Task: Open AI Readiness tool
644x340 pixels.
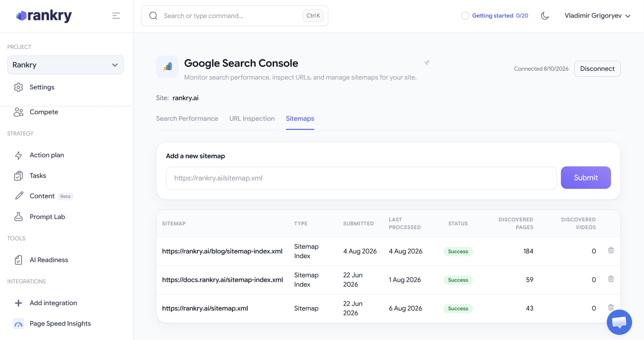Action: [x=49, y=260]
